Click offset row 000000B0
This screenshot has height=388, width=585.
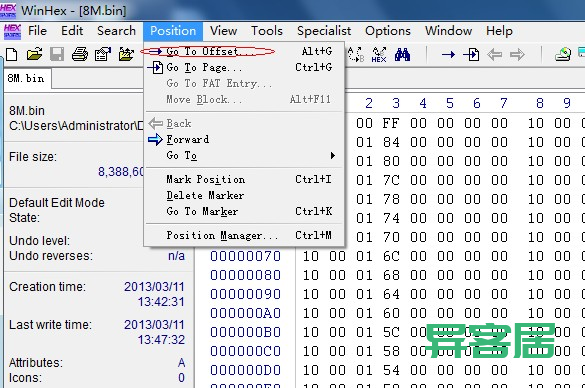[245, 332]
